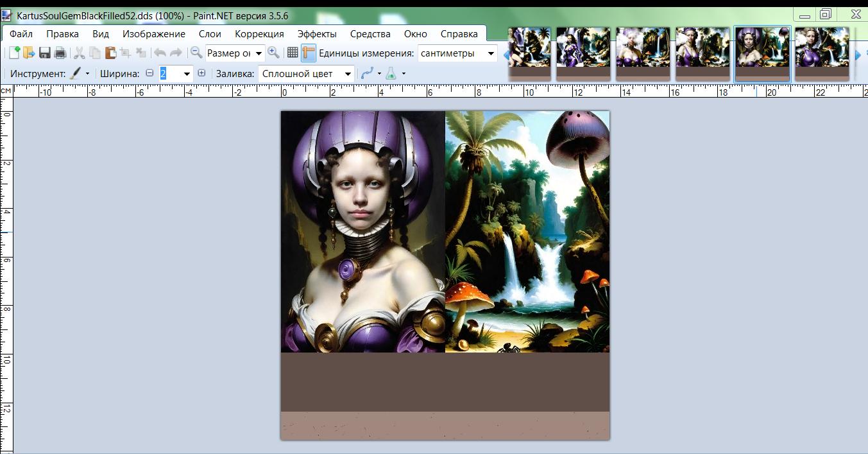Click the blending mode flask icon

(391, 73)
